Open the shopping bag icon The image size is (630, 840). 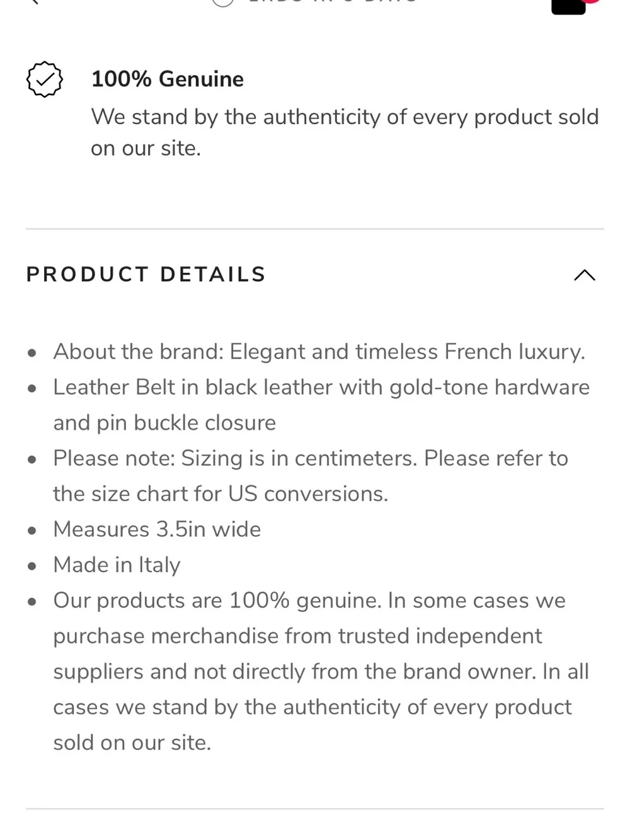pos(568,6)
